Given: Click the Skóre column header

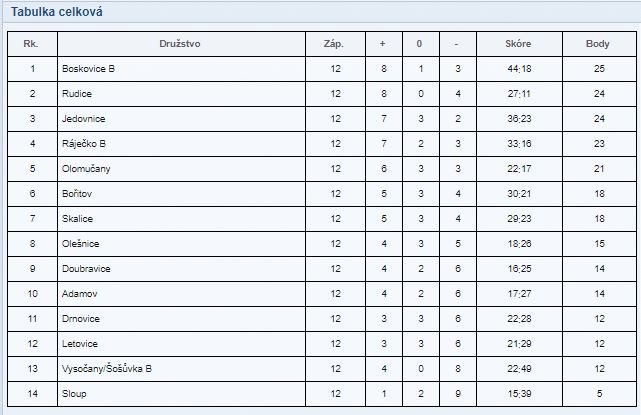Looking at the screenshot, I should pos(518,44).
